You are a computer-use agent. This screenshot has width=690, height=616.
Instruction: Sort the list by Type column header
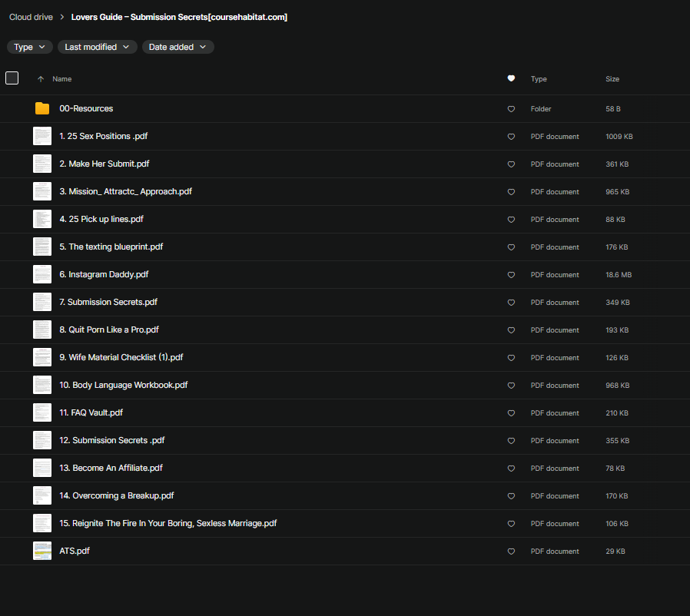(539, 79)
